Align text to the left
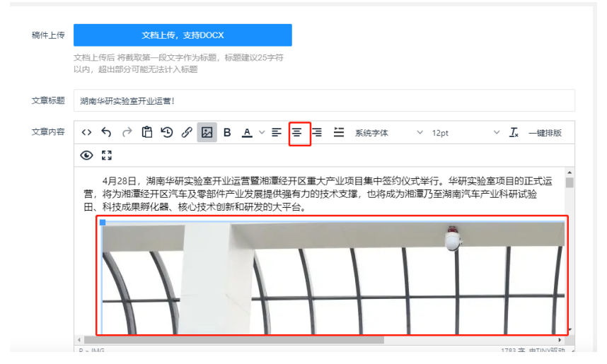Image resolution: width=607 pixels, height=364 pixels. click(277, 133)
